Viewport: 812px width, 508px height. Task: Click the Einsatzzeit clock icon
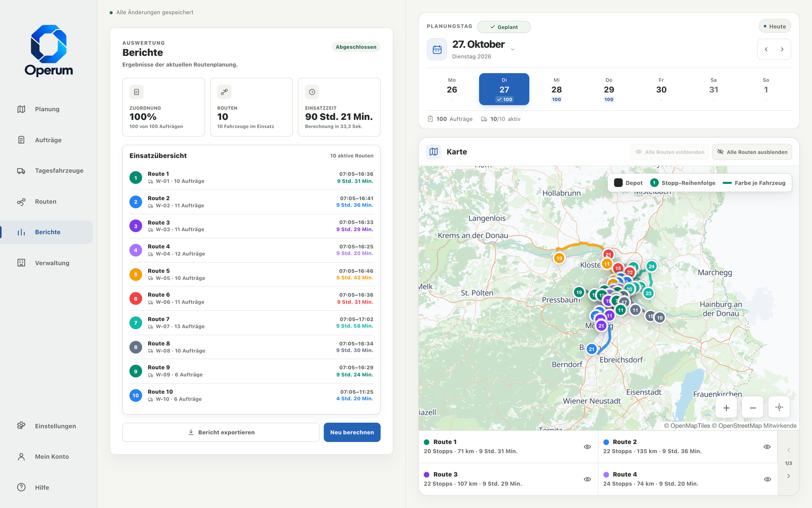(x=312, y=92)
